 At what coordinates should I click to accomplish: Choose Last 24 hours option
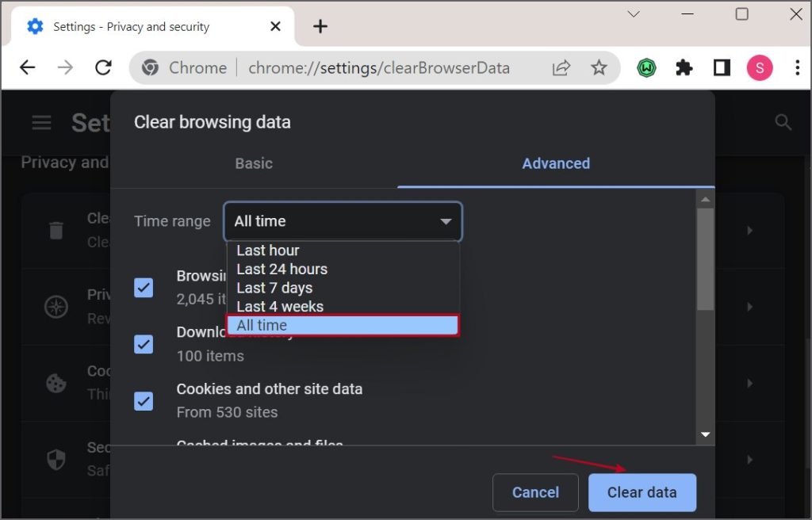tap(282, 269)
